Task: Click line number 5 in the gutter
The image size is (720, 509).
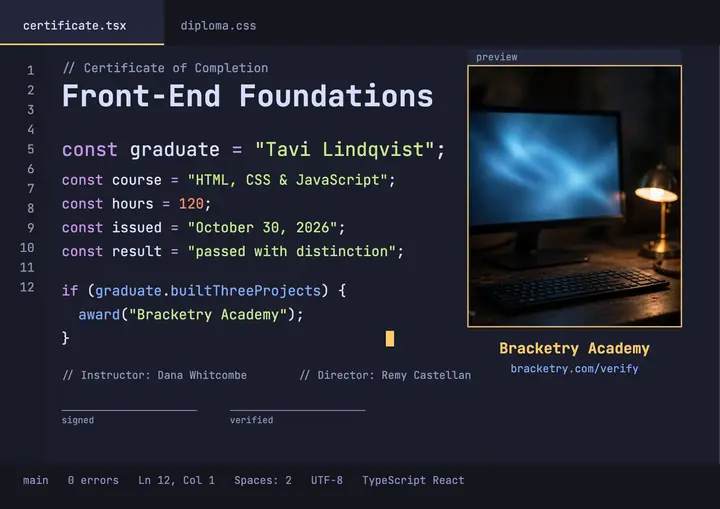Action: click(x=30, y=149)
